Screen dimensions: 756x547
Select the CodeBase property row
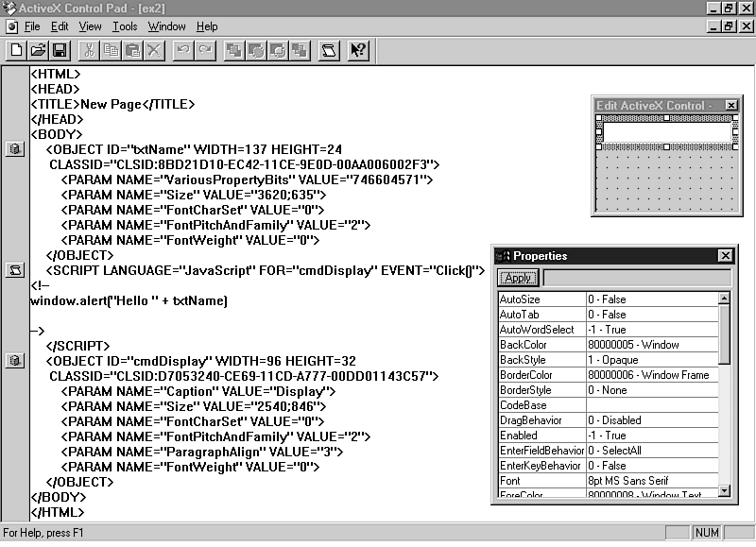click(x=609, y=405)
